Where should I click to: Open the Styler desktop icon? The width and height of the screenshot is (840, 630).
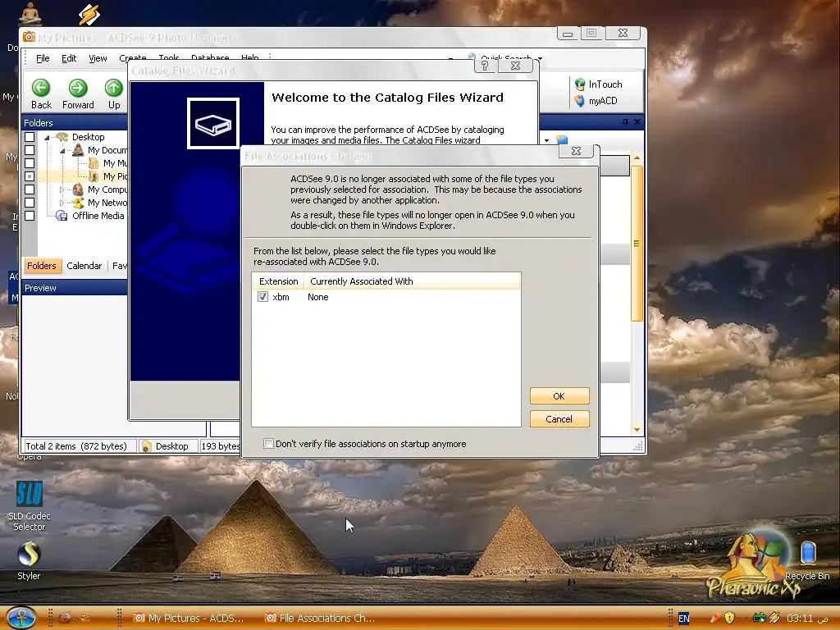coord(29,555)
